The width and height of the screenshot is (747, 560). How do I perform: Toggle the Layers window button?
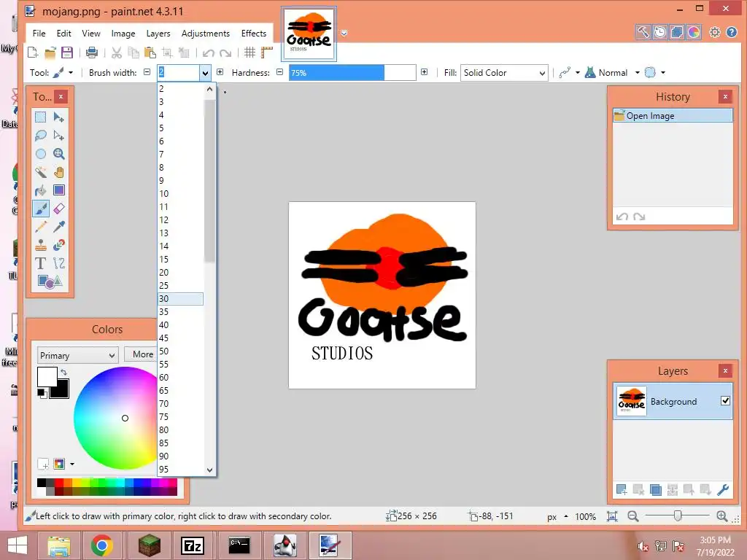[676, 32]
